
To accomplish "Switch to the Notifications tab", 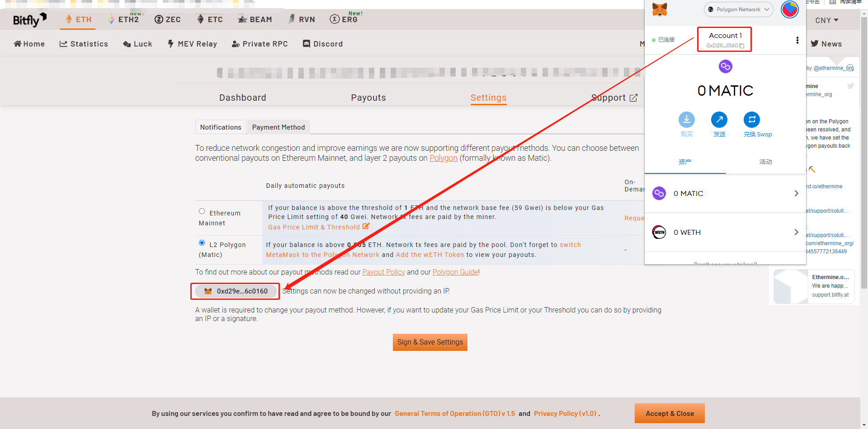I will pos(221,127).
